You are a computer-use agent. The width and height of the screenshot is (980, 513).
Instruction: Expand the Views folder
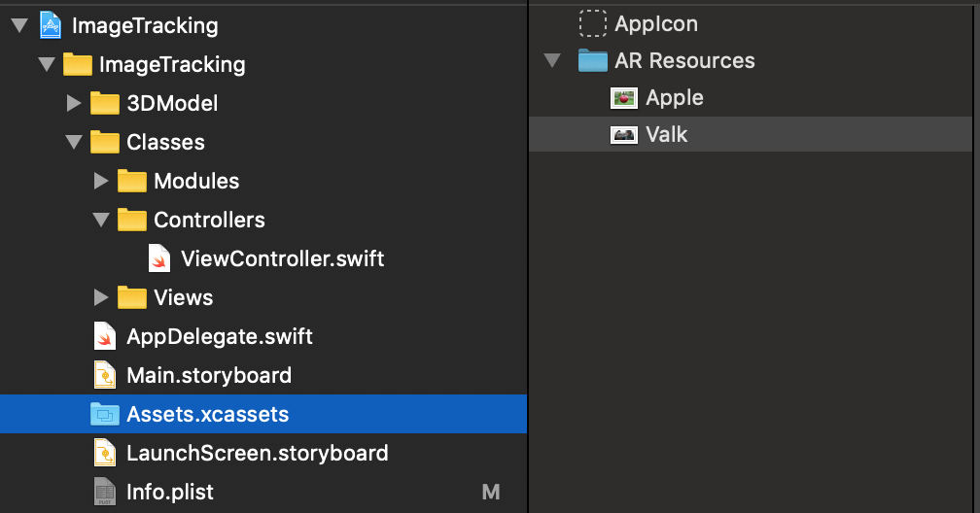[101, 297]
